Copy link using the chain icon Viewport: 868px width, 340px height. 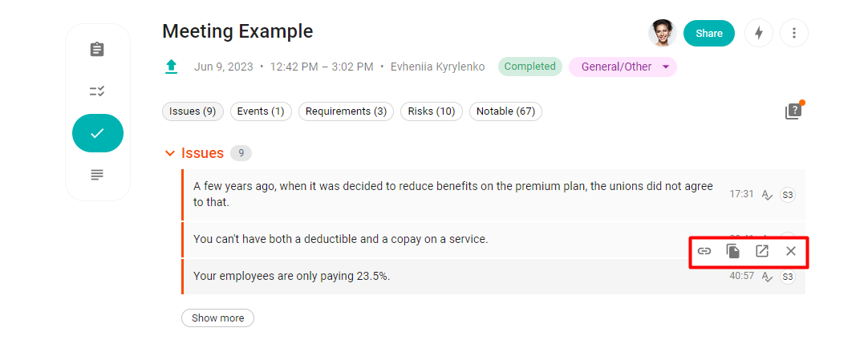click(704, 252)
